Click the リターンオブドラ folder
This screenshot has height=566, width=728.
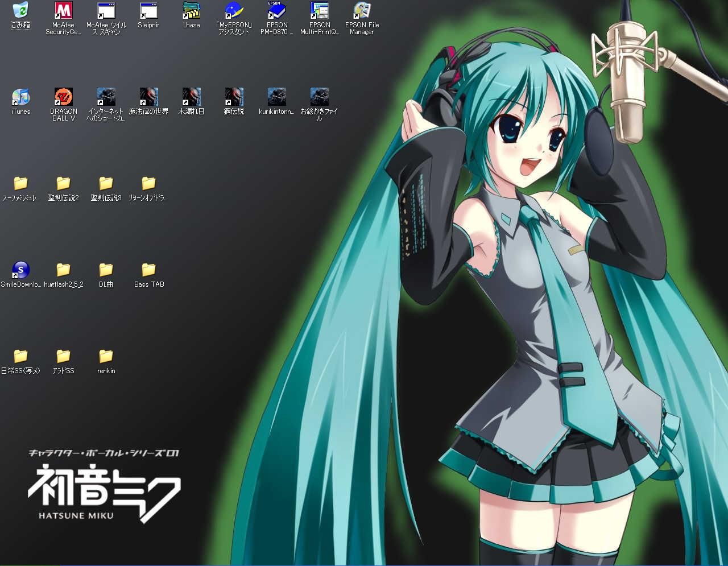pyautogui.click(x=148, y=188)
